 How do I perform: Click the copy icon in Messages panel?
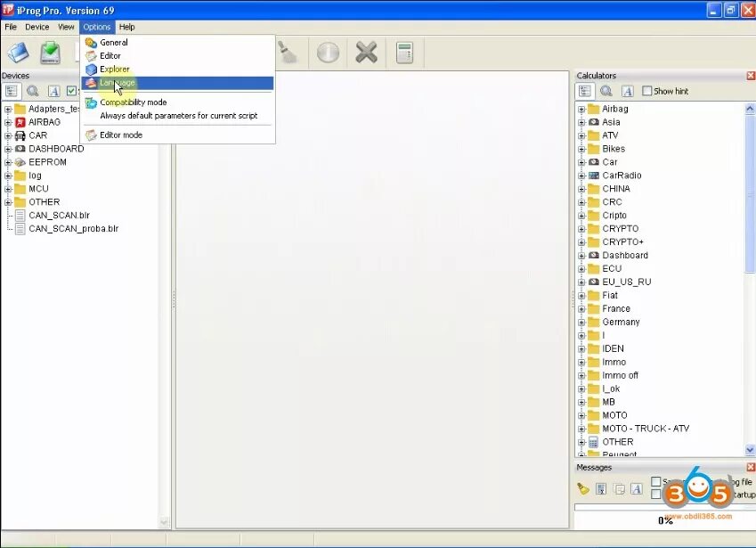coord(620,488)
